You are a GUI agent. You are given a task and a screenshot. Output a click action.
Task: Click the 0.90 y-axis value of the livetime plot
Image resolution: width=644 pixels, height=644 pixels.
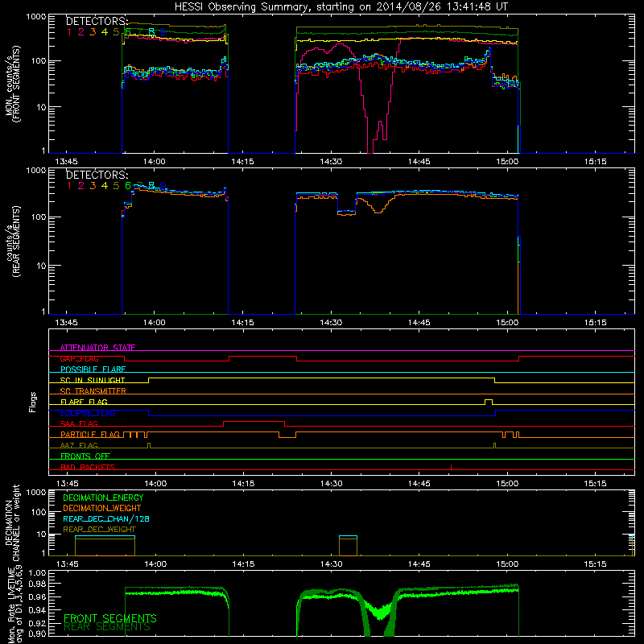[37, 634]
